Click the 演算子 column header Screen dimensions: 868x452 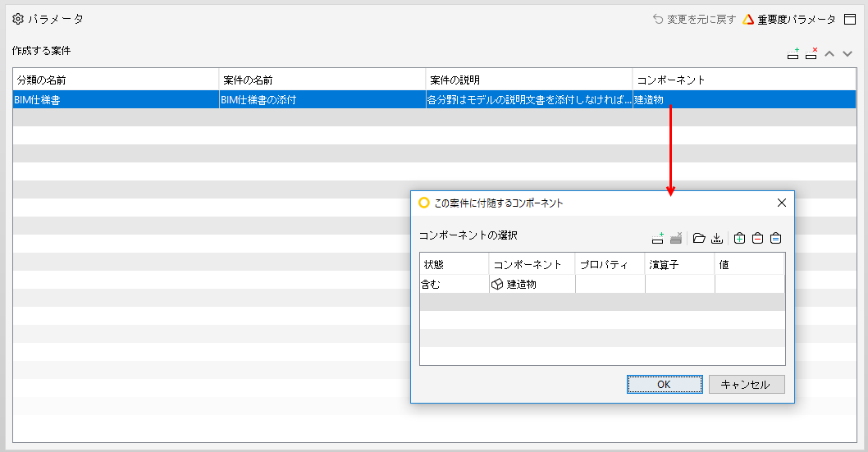(680, 264)
